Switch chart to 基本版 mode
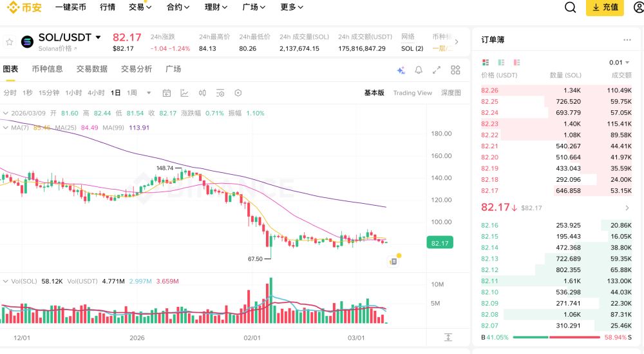Screen dimensions: 644x354 coord(374,93)
